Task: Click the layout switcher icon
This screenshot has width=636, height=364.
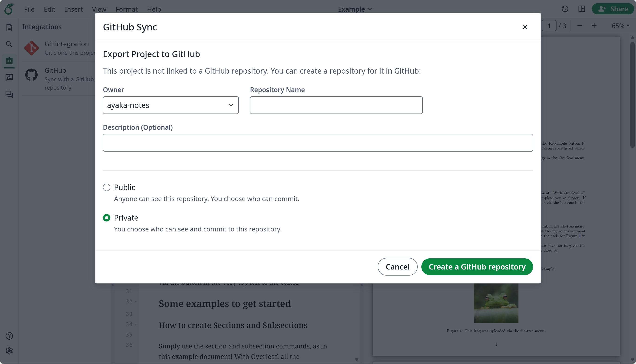Action: 582,9
